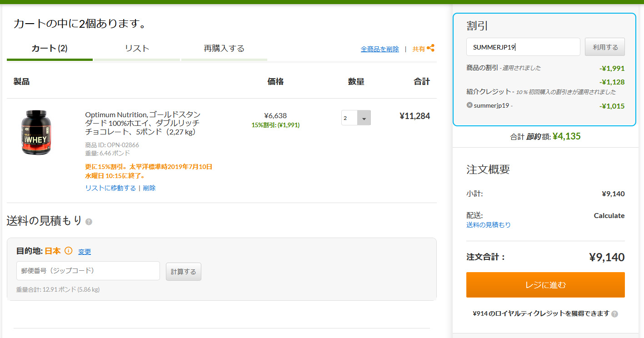Click the 共有 share label
Image resolution: width=644 pixels, height=338 pixels.
(419, 49)
